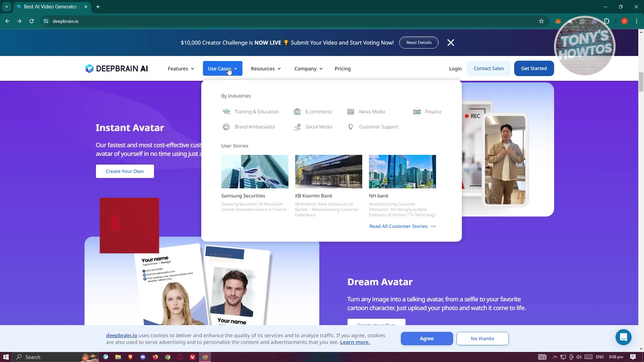Expand the Features menu
The width and height of the screenshot is (644, 362).
click(x=181, y=69)
